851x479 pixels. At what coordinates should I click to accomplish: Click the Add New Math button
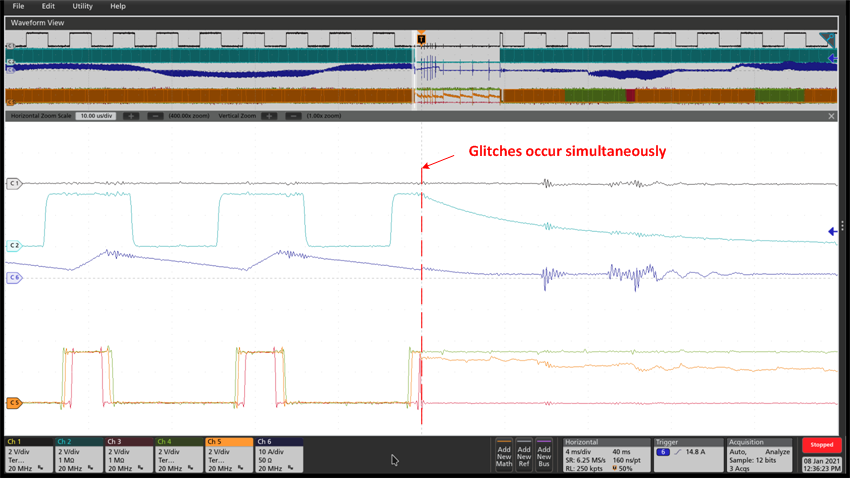[504, 456]
